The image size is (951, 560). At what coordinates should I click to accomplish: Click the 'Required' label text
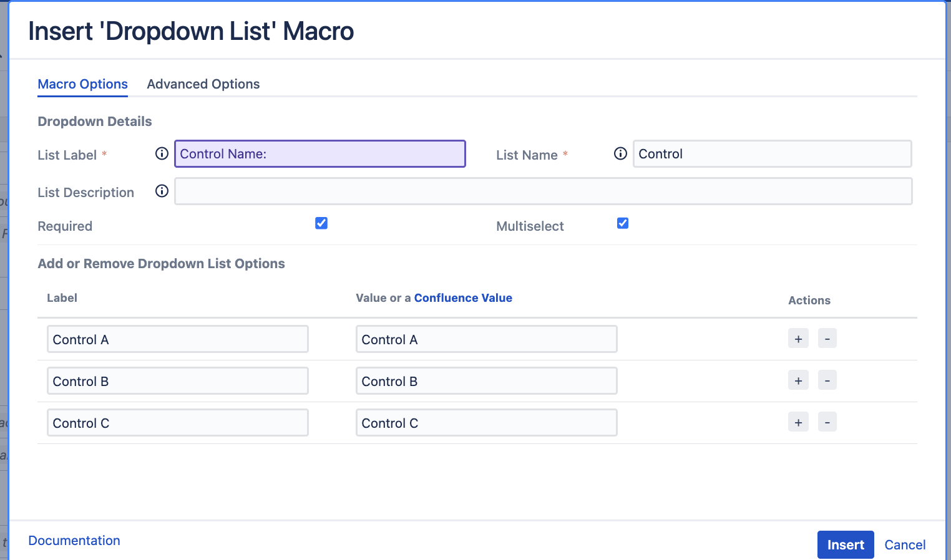point(65,226)
